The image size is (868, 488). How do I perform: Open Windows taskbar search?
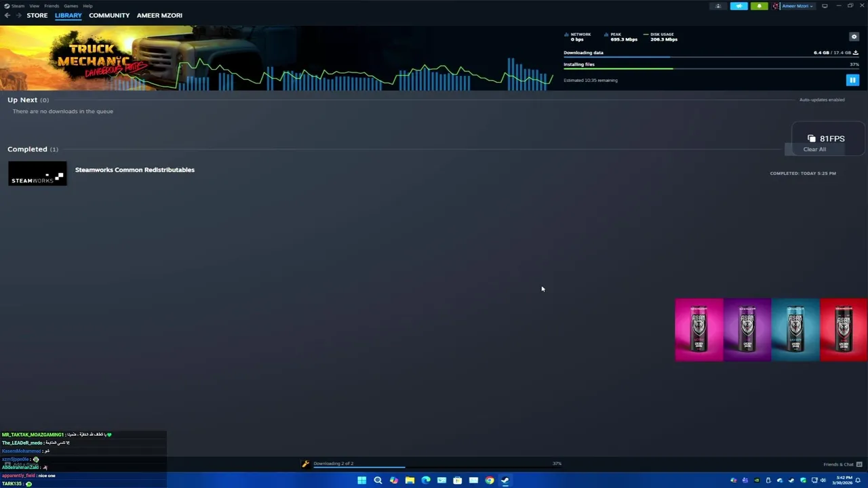378,481
